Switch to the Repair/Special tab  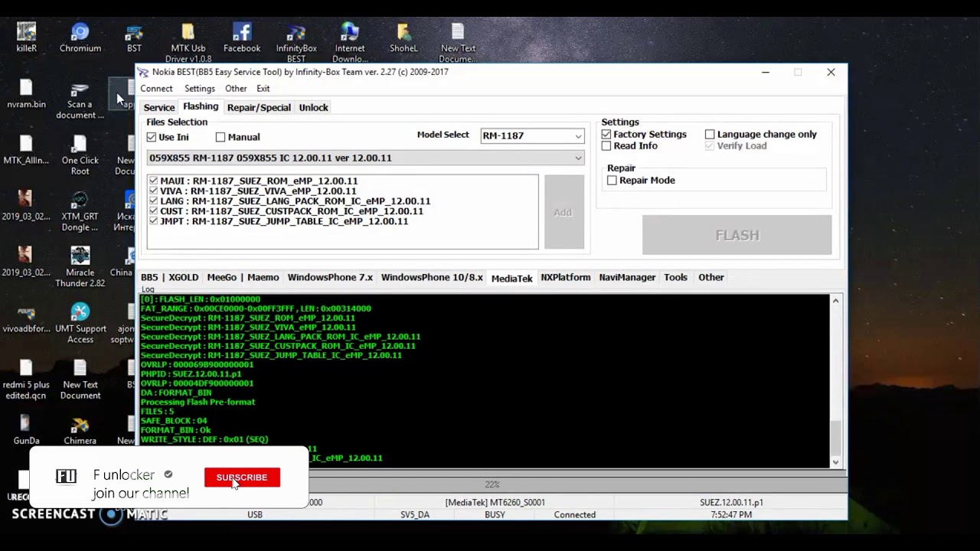pyautogui.click(x=259, y=107)
